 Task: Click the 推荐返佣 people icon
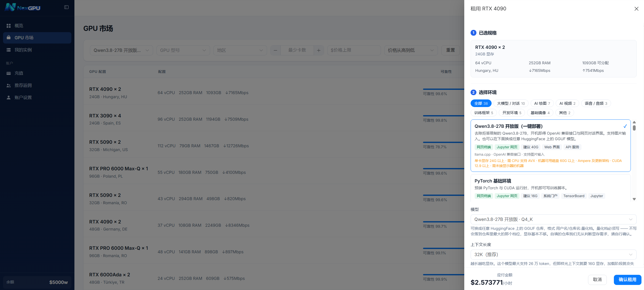(x=9, y=85)
